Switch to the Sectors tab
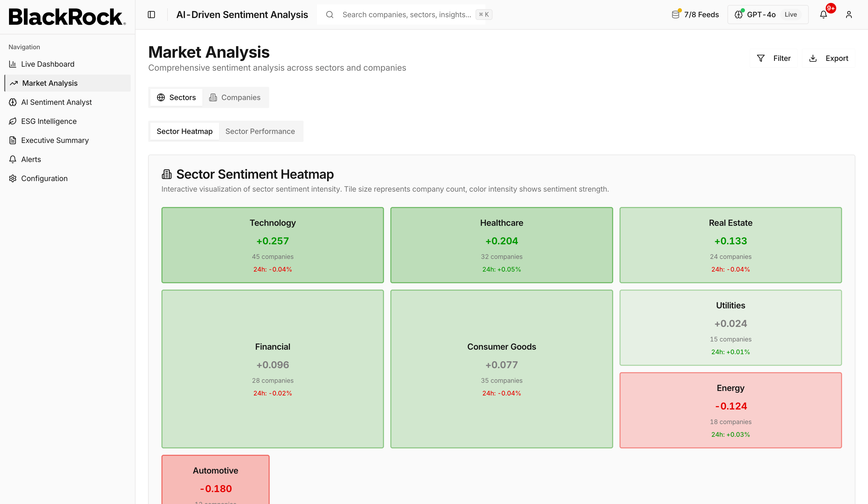This screenshot has height=504, width=868. tap(176, 97)
